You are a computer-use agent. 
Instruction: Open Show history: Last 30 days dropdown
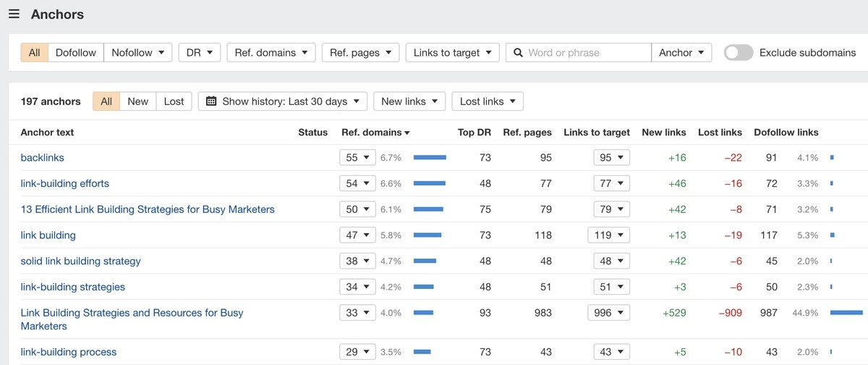[x=283, y=101]
